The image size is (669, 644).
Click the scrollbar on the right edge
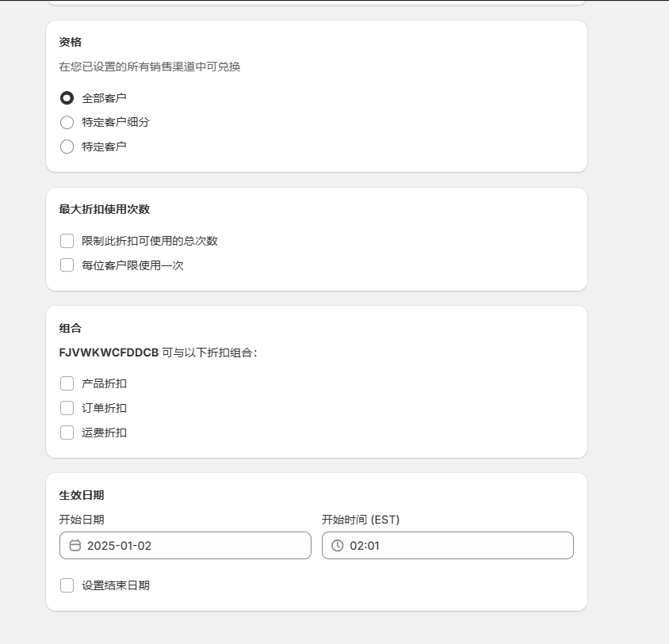click(x=664, y=317)
